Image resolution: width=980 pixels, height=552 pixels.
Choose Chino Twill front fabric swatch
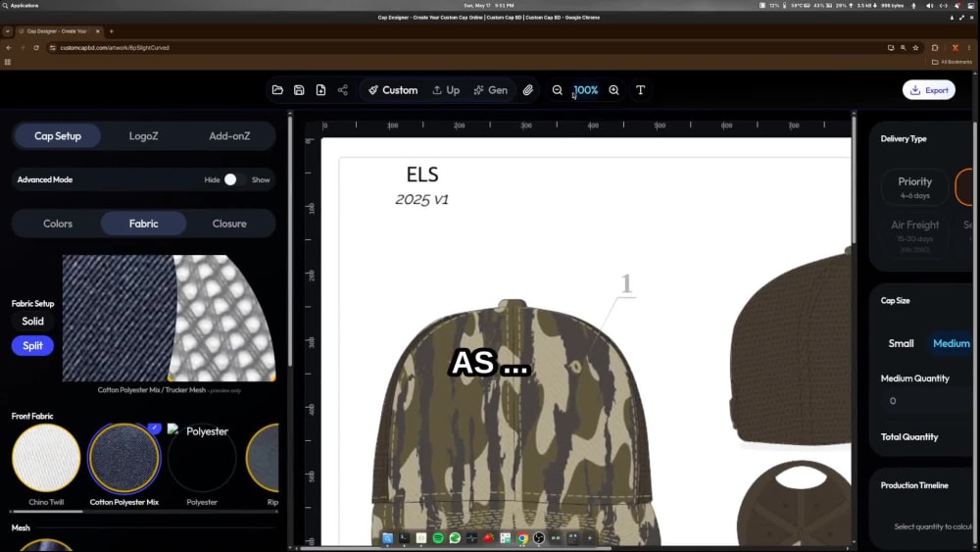point(46,458)
